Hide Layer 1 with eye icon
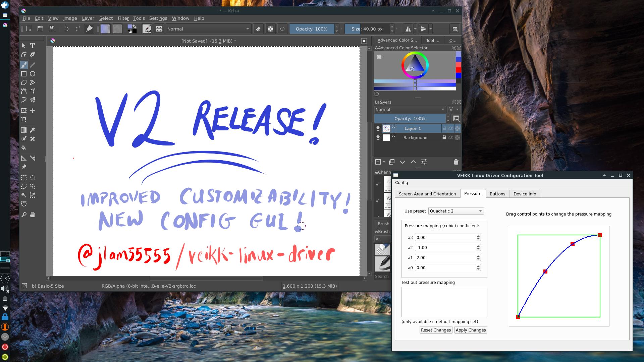 [x=378, y=128]
